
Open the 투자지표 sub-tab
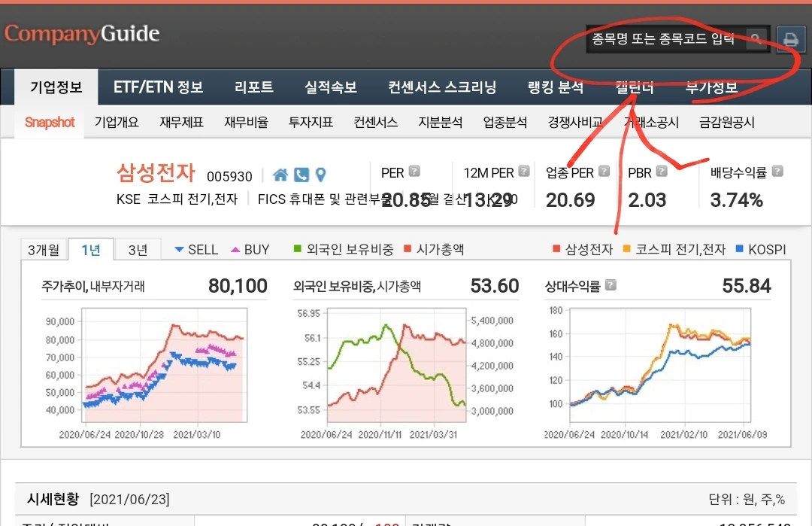(x=311, y=123)
